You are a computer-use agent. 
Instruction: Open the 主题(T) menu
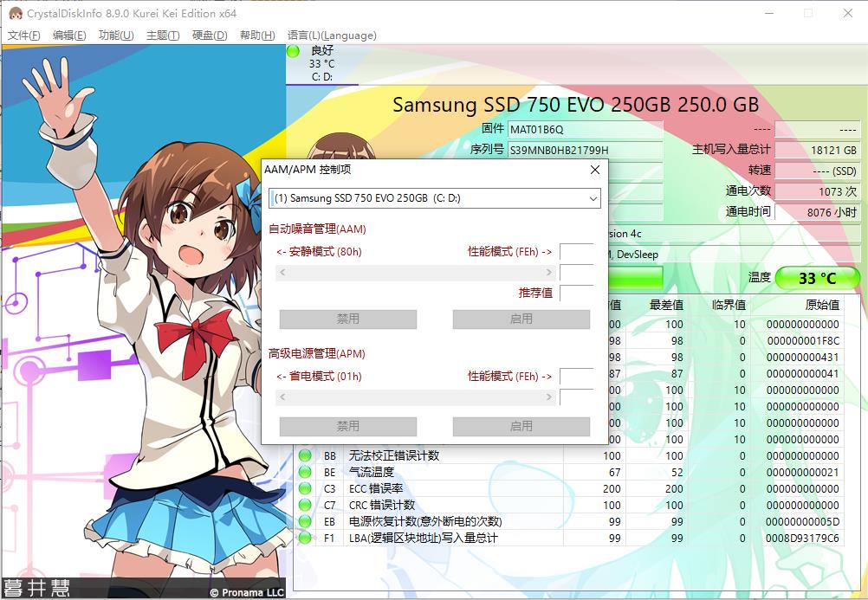pos(163,35)
